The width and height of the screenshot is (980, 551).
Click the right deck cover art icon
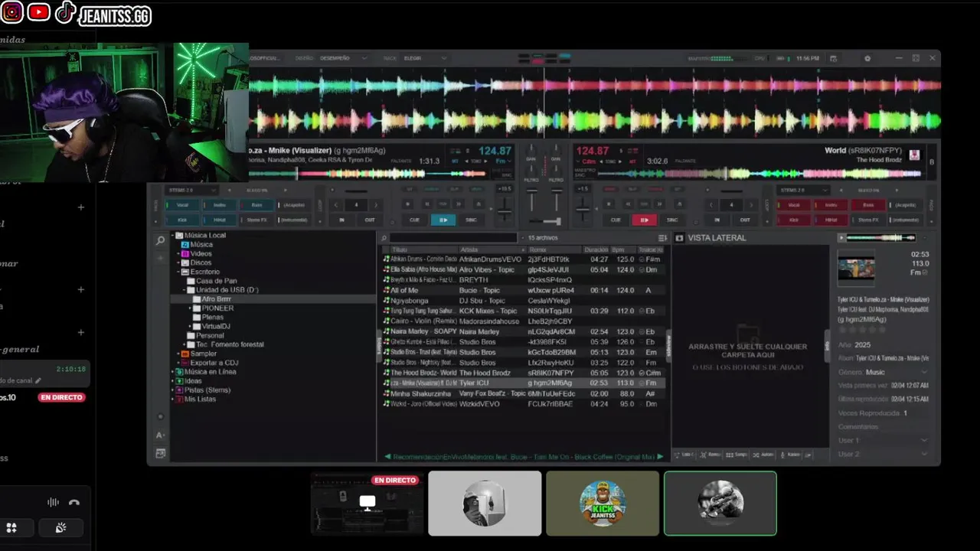(914, 155)
